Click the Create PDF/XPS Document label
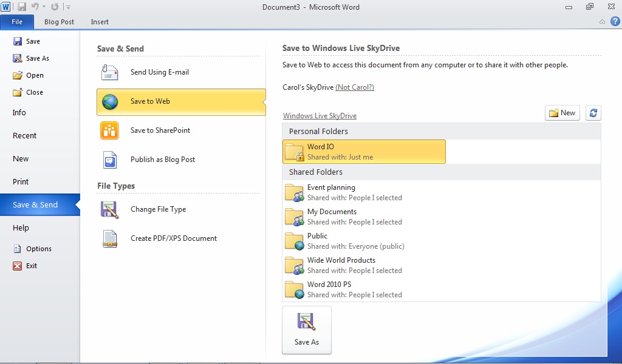Image resolution: width=622 pixels, height=364 pixels. click(174, 238)
